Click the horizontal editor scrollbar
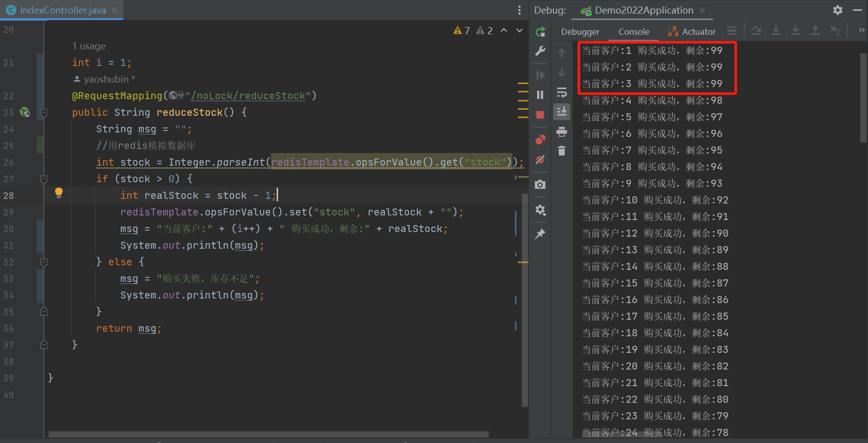Screen dimensions: 868x443 (269, 434)
